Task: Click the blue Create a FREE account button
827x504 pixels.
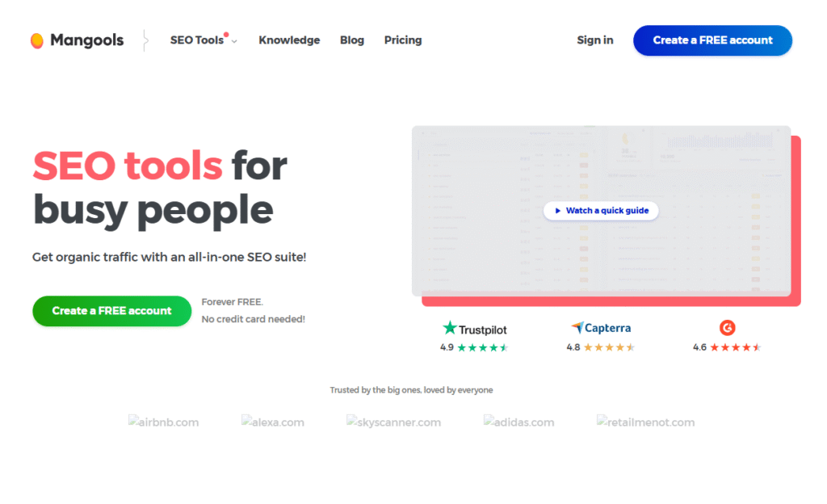Action: [x=712, y=40]
